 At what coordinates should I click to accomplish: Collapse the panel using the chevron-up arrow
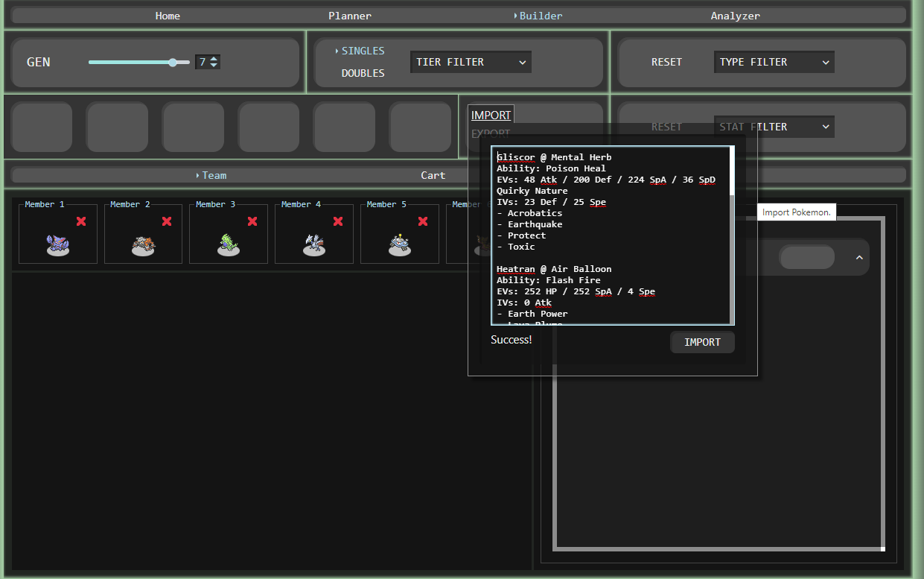pos(859,257)
